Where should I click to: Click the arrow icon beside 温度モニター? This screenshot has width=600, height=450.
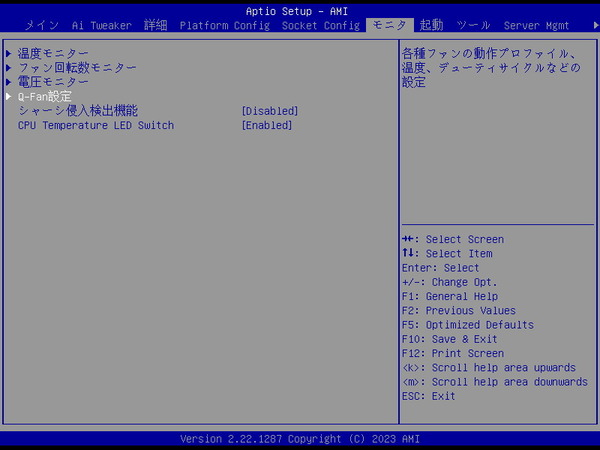[x=9, y=53]
